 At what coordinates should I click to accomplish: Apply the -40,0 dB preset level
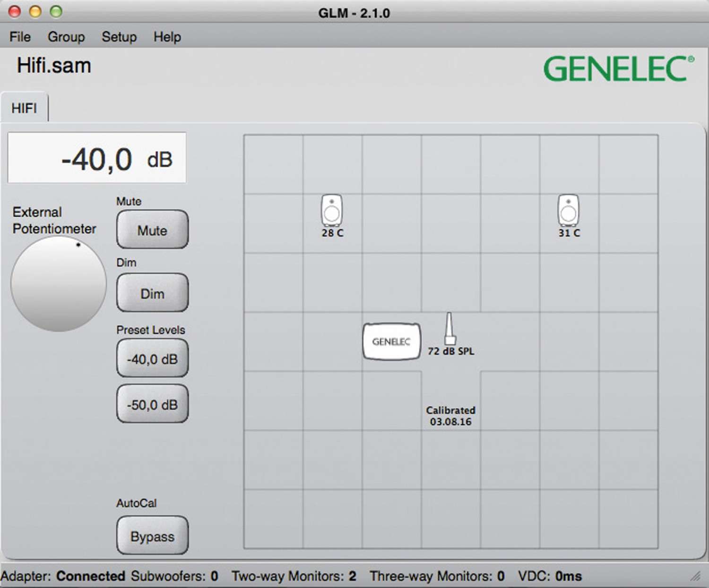click(x=152, y=359)
